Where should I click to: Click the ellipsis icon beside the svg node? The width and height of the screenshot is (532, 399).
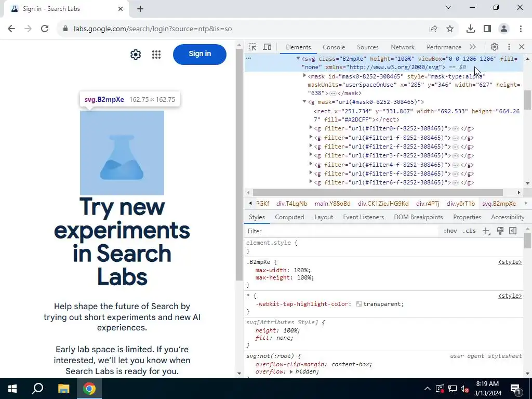[248, 58]
